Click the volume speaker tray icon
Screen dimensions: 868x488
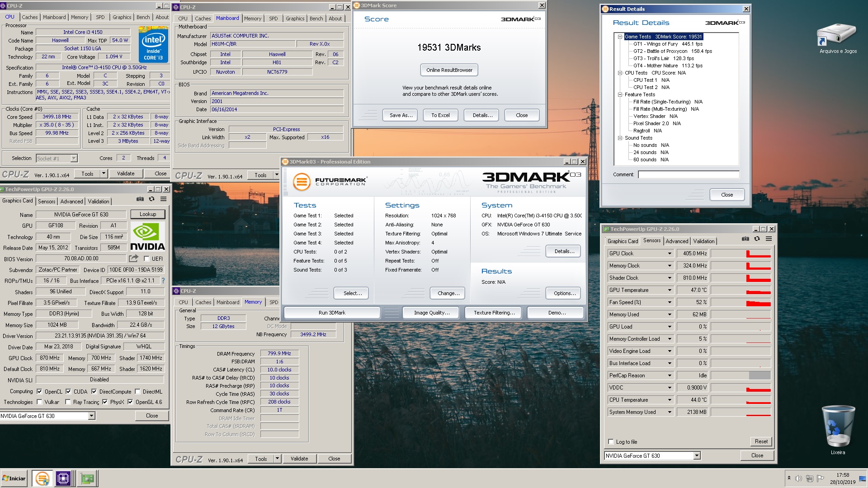(x=798, y=479)
